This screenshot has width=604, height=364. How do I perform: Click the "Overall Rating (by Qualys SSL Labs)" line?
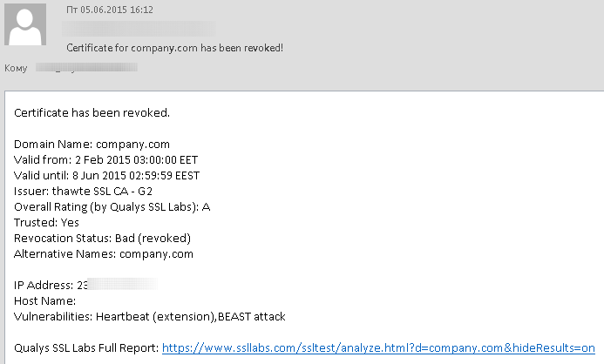[112, 206]
